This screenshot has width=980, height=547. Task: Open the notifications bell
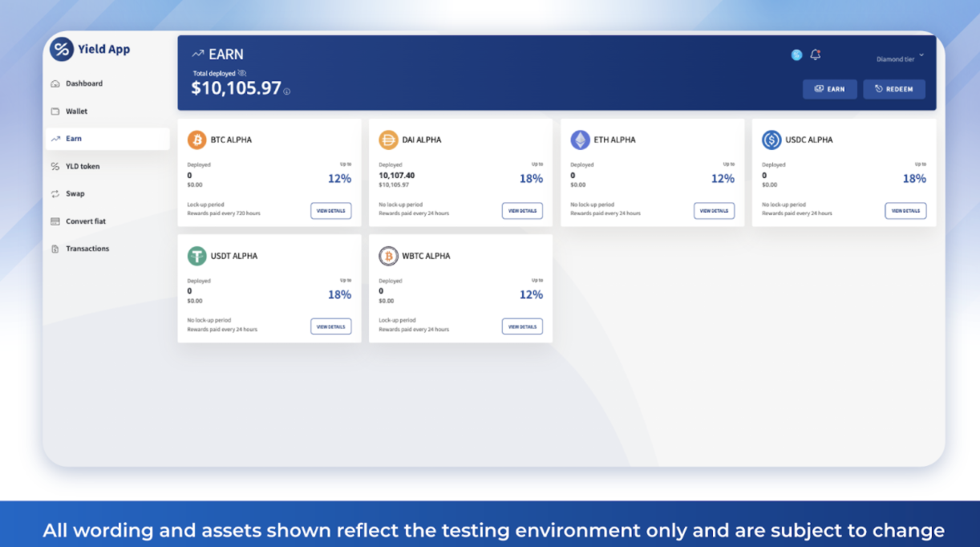816,55
